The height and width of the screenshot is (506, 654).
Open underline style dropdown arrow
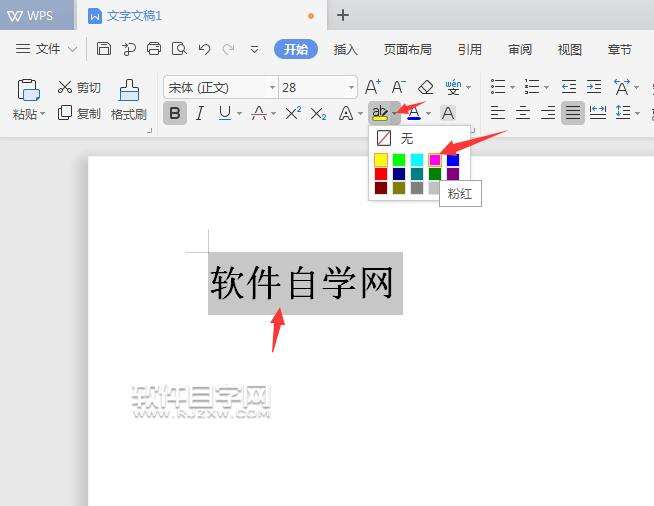click(239, 113)
